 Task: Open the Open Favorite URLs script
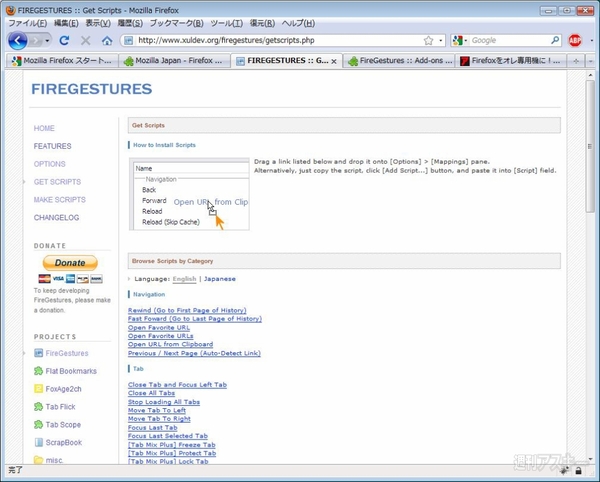tap(161, 336)
